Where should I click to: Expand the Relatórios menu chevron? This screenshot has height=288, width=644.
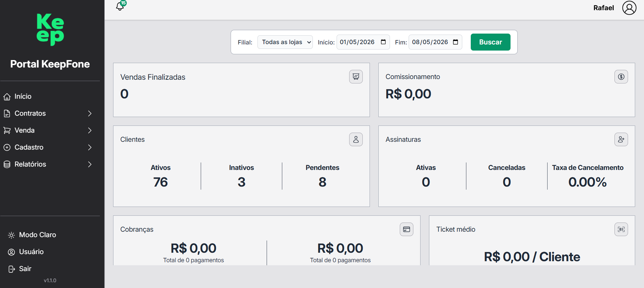90,164
